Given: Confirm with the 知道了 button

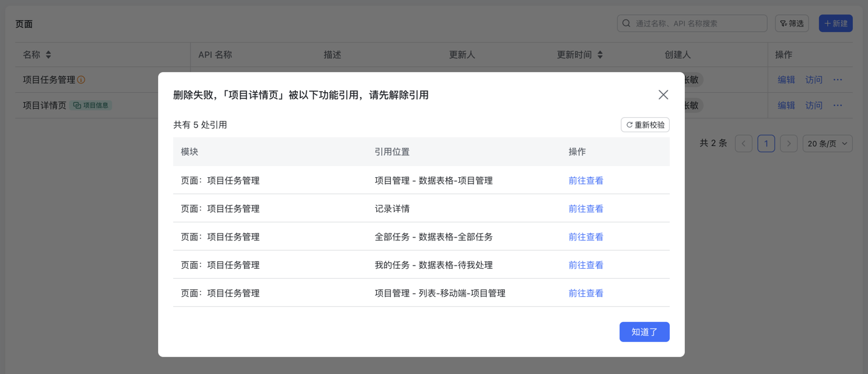Looking at the screenshot, I should 644,332.
